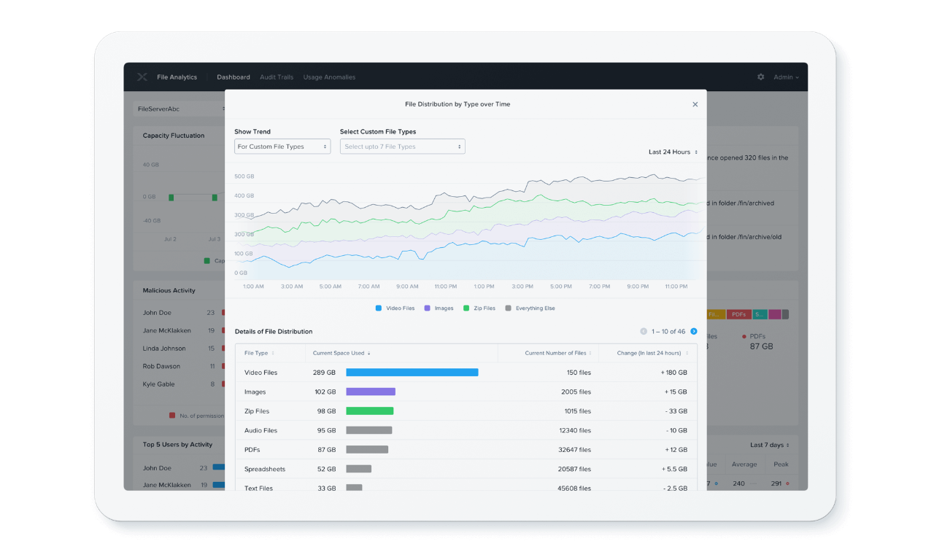The width and height of the screenshot is (934, 560).
Task: Sort the table by File Type
Action: (x=259, y=352)
